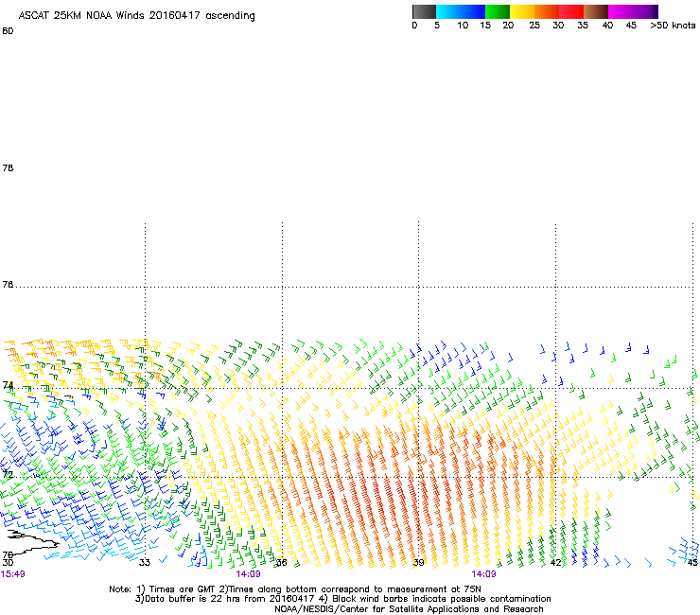Click the '25' label under the color bar
The width and height of the screenshot is (700, 615).
point(534,26)
